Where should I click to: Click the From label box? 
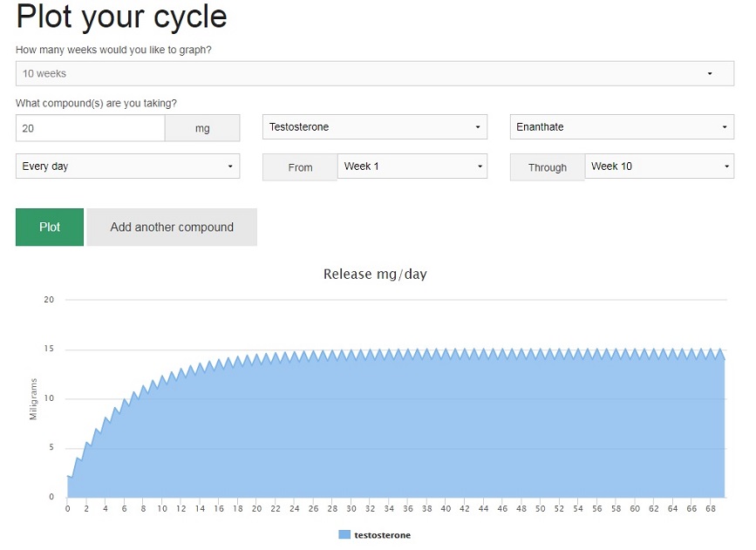click(x=300, y=167)
